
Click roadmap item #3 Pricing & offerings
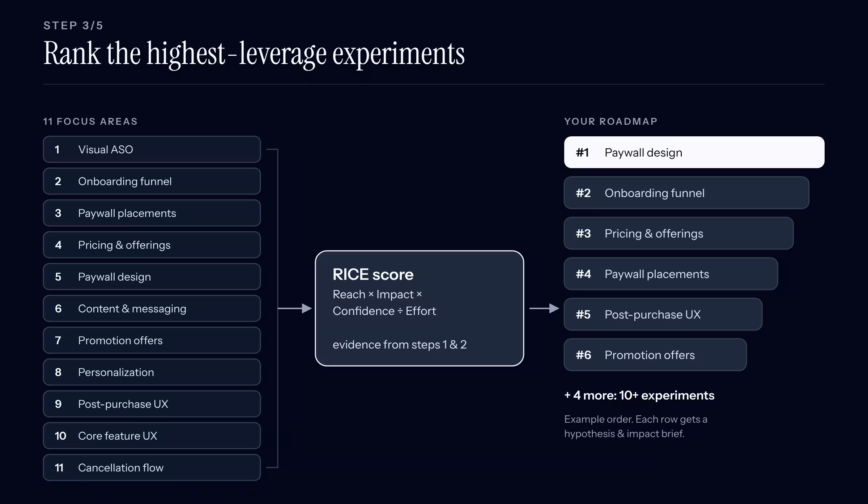coord(679,233)
